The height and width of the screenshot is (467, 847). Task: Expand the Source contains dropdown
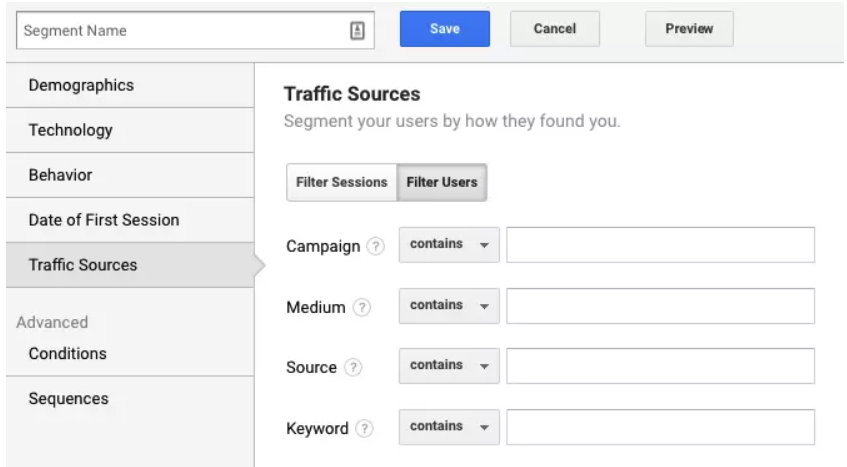(448, 366)
